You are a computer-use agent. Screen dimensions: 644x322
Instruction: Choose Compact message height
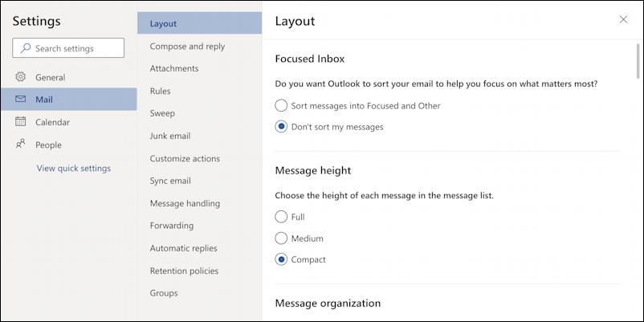click(x=281, y=259)
